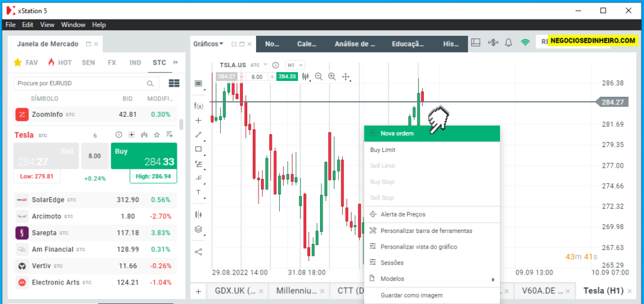Increase chart order volume with plus
Screen dimensions: 644x304
272,77
